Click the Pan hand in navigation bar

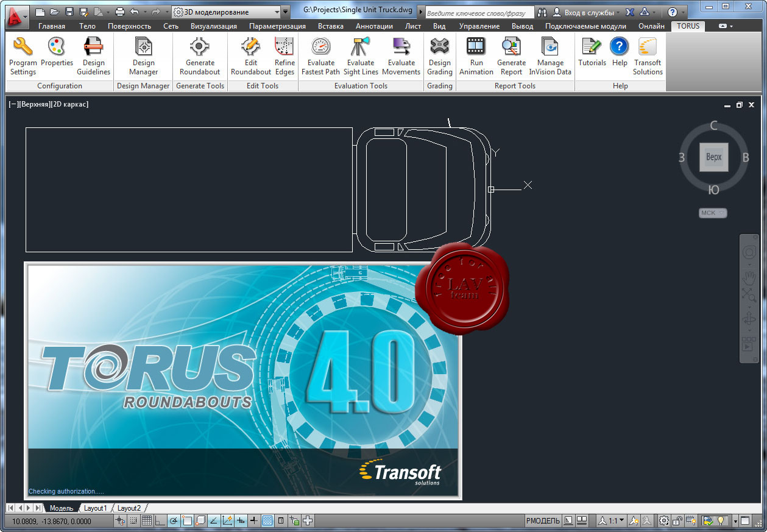click(x=749, y=277)
